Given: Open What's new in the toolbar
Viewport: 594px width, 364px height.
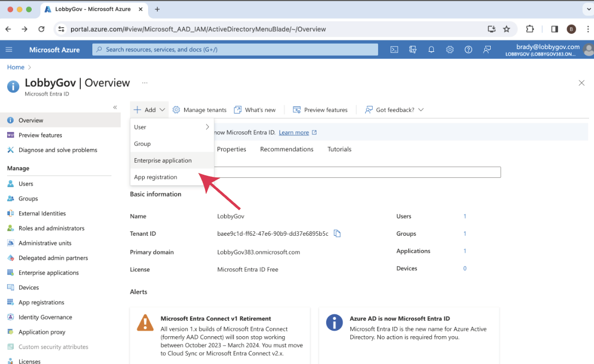Looking at the screenshot, I should 255,110.
